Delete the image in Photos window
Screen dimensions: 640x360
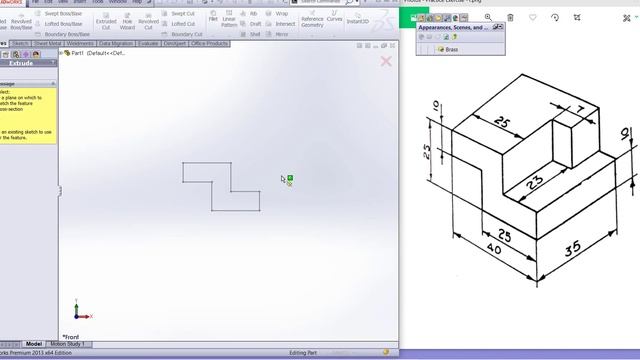pos(510,18)
